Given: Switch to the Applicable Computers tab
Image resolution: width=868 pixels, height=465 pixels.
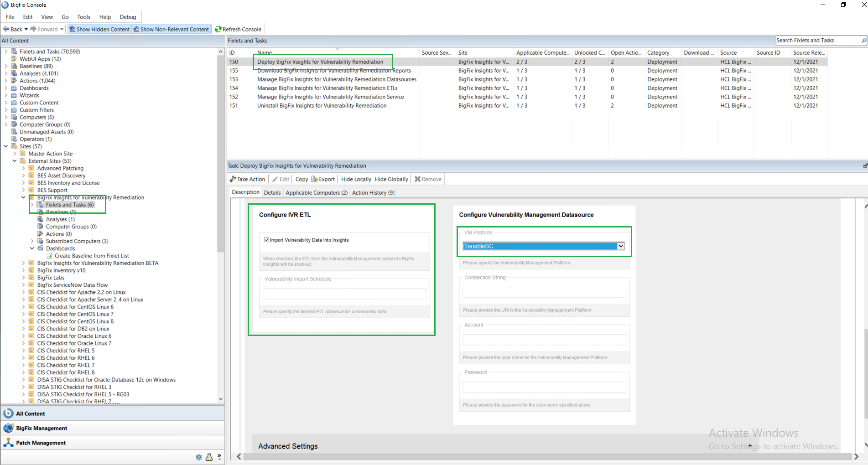Looking at the screenshot, I should click(x=316, y=193).
